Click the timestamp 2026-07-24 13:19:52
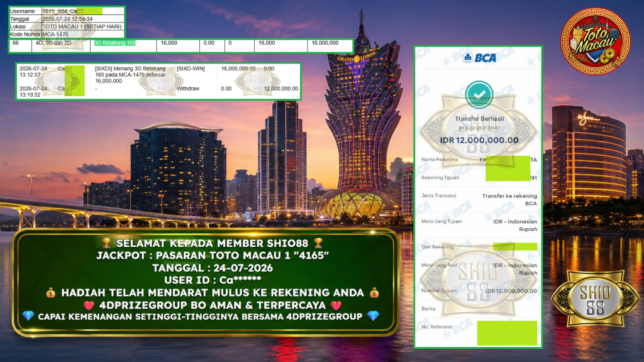The image size is (644, 362). click(x=33, y=92)
